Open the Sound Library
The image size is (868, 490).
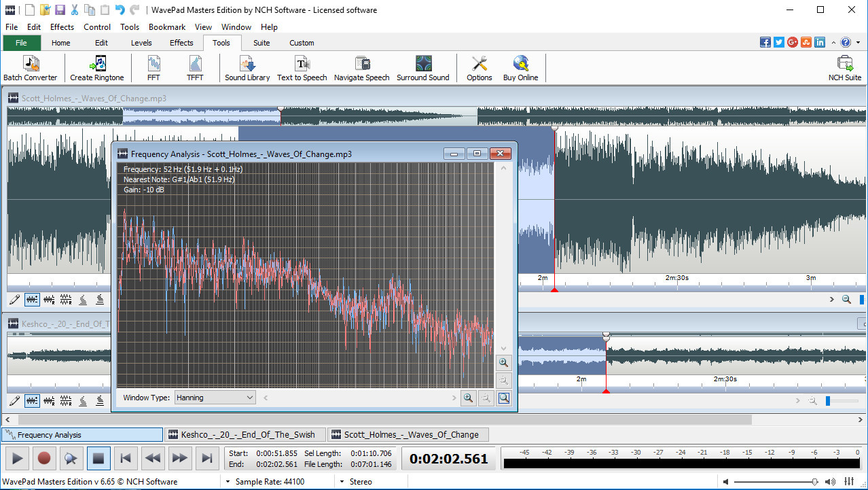click(x=247, y=69)
